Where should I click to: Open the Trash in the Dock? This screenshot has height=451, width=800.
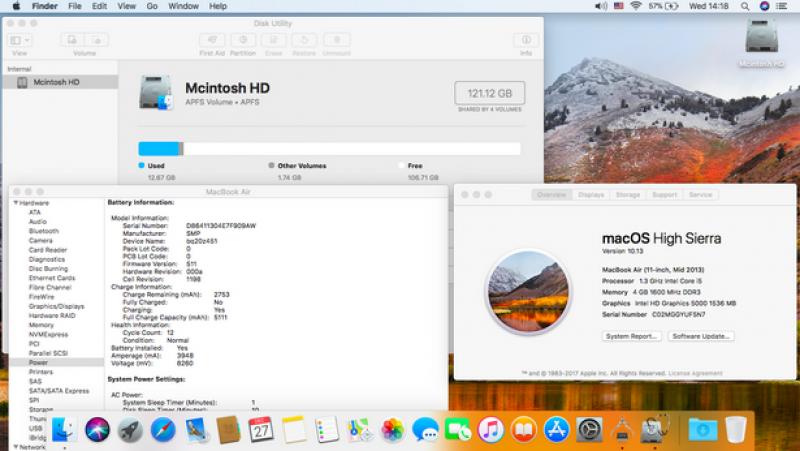pyautogui.click(x=736, y=430)
